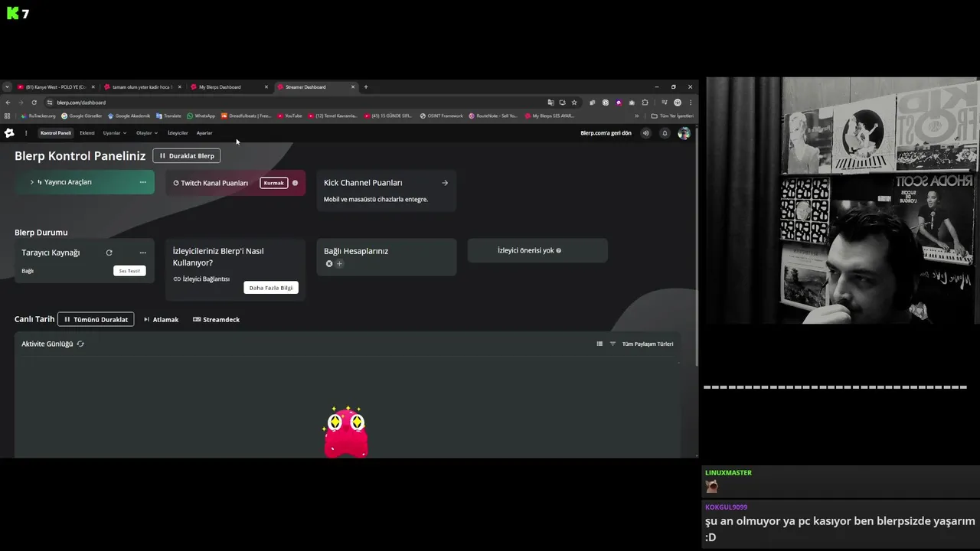This screenshot has width=980, height=551.
Task: Click Kurmak button on Twitch Kanal Puanları
Action: (273, 183)
